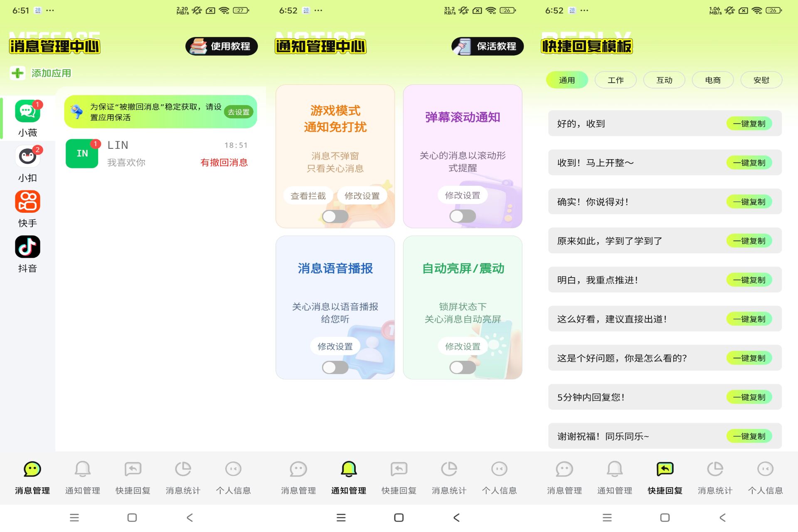The height and width of the screenshot is (532, 798).
Task: Open 使用教程 tutorial icon
Action: 222,47
